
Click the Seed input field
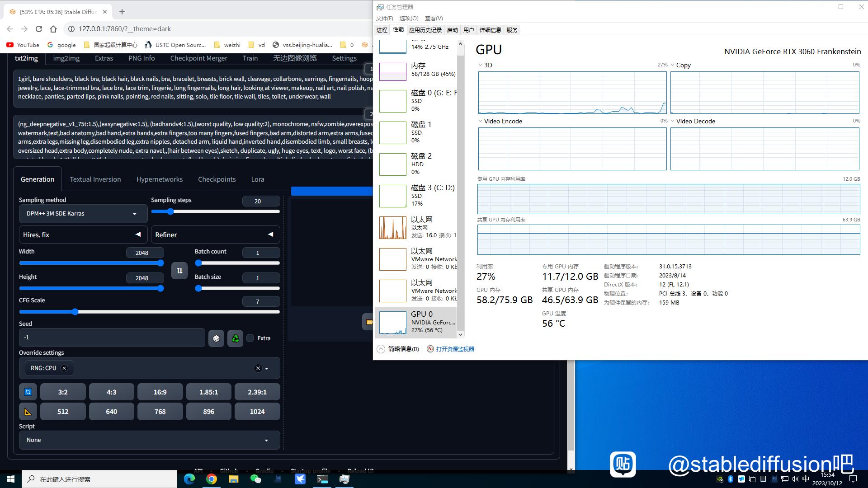pos(112,338)
